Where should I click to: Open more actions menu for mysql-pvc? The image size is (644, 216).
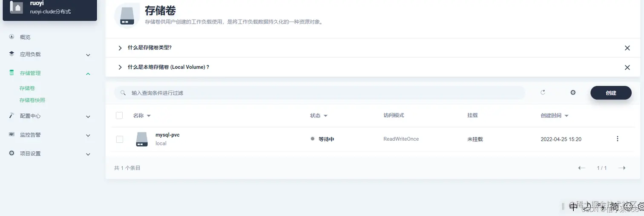pos(617,139)
